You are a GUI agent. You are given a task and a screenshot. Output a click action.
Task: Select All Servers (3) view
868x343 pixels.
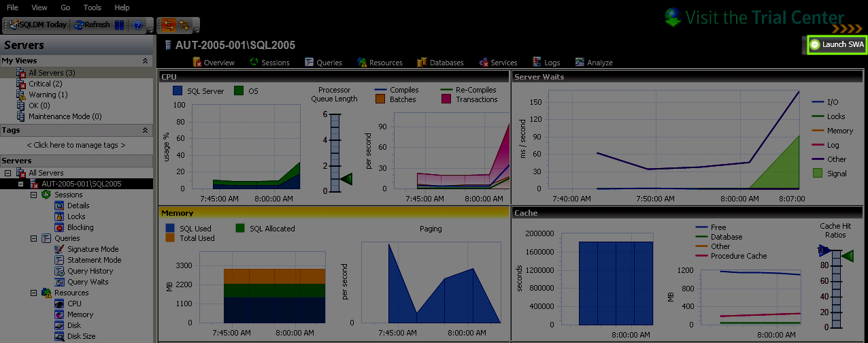click(46, 73)
